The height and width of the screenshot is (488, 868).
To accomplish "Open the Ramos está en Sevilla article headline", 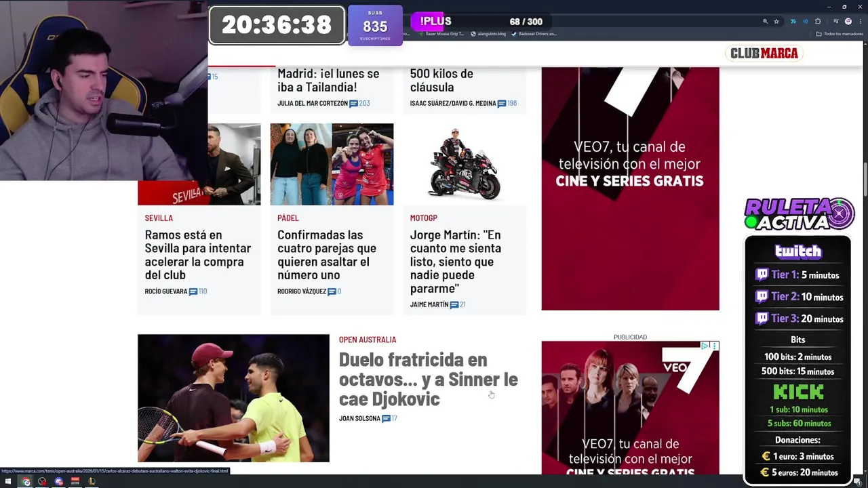I will coord(197,255).
